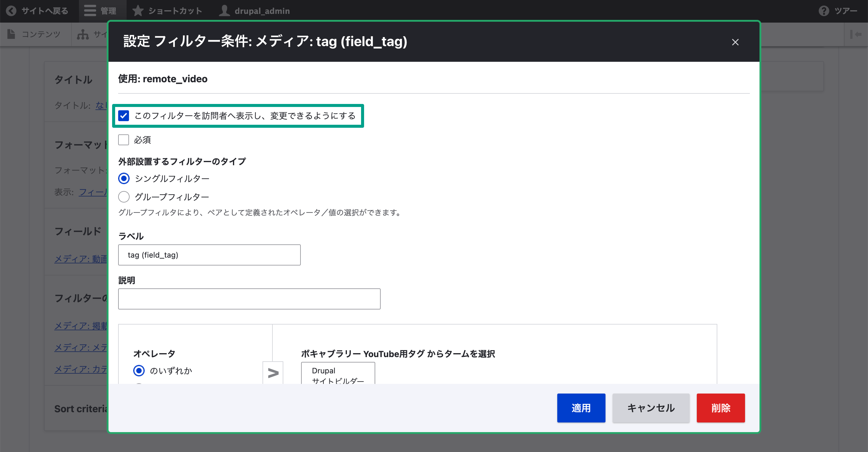Viewport: 868px width, 452px height.
Task: Select グループフィルター radio option
Action: [x=124, y=197]
